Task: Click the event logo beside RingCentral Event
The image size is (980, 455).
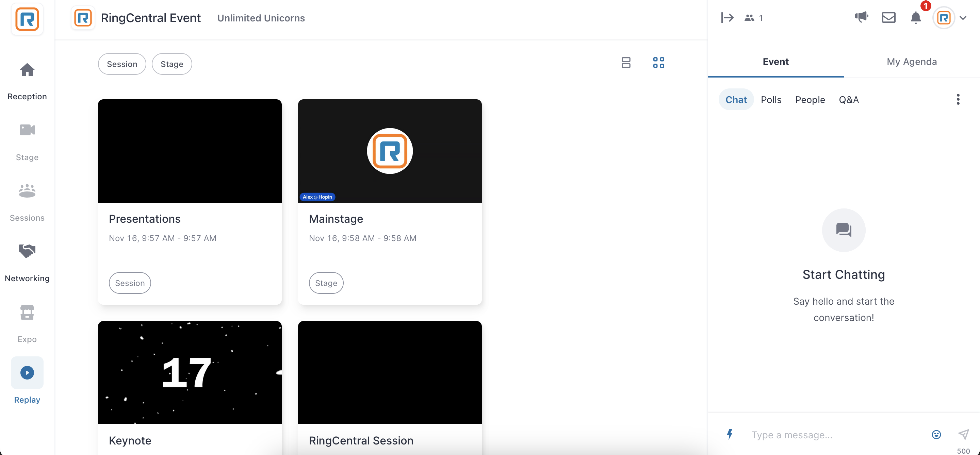Action: 83,18
